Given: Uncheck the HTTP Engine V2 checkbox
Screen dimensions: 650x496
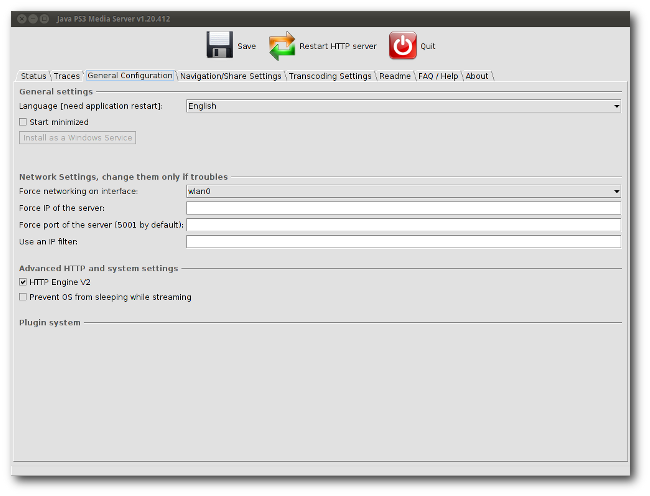Looking at the screenshot, I should (x=23, y=282).
